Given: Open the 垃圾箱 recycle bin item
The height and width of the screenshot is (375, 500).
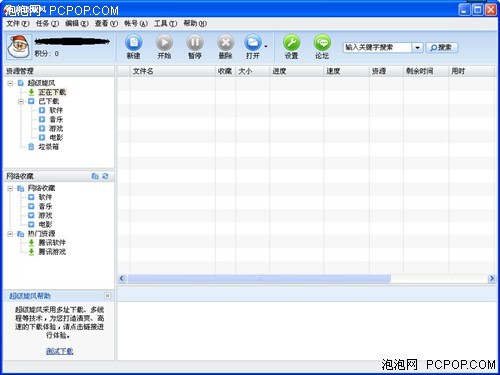Looking at the screenshot, I should click(x=49, y=147).
